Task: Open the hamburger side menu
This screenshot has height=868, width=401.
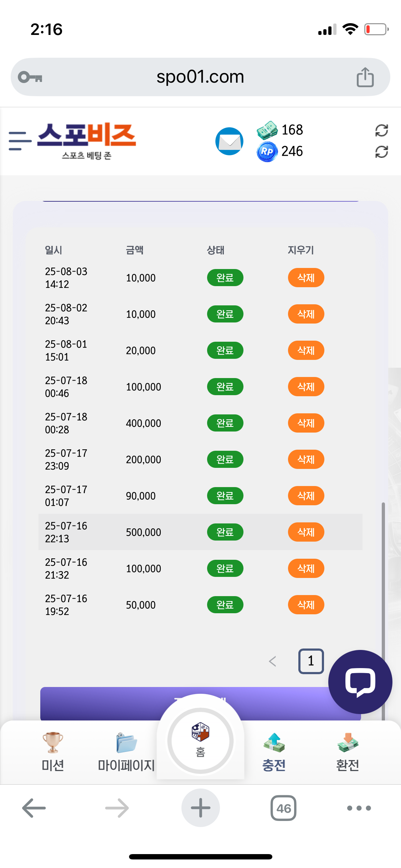Action: (20, 141)
